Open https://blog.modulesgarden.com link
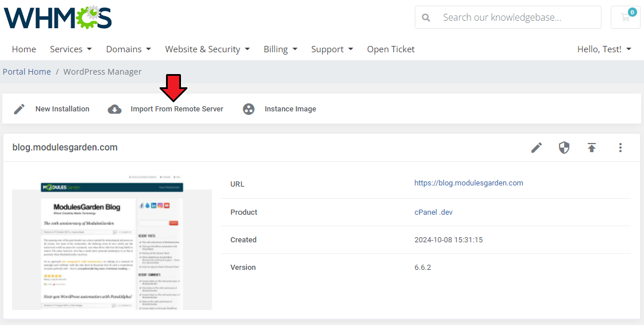This screenshot has width=644, height=325. 469,183
